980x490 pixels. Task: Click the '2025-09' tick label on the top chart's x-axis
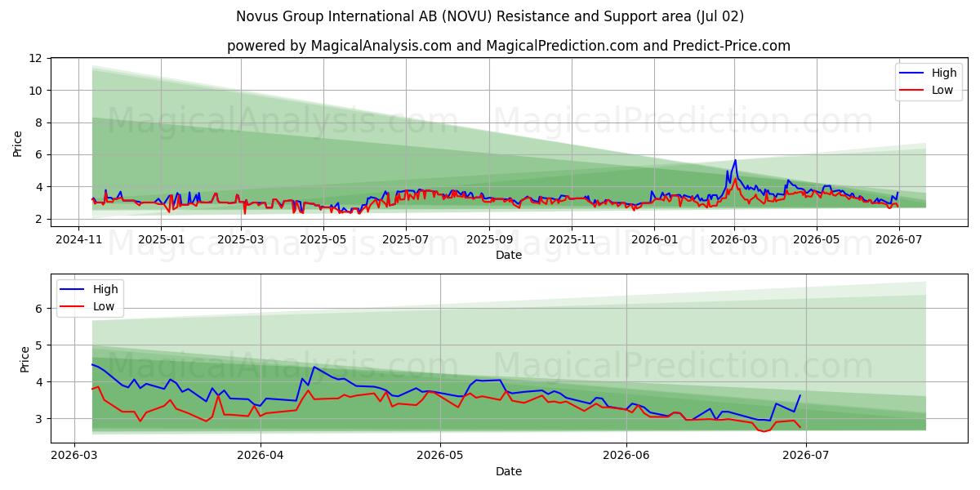click(x=489, y=239)
